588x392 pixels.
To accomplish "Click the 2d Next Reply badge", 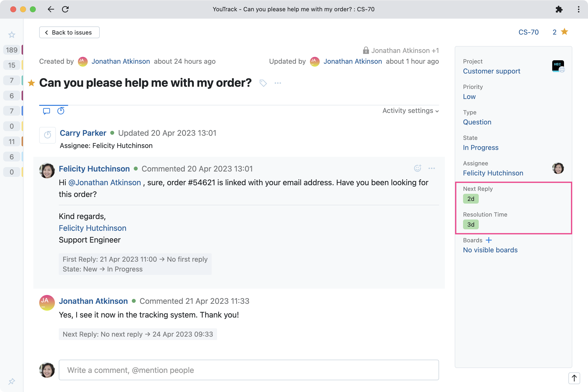I will (471, 199).
